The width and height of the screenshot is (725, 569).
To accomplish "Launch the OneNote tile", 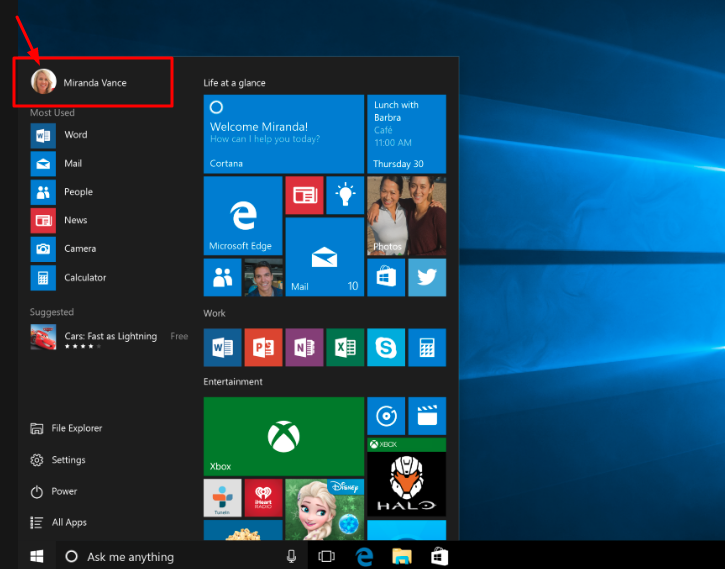I will coord(304,347).
